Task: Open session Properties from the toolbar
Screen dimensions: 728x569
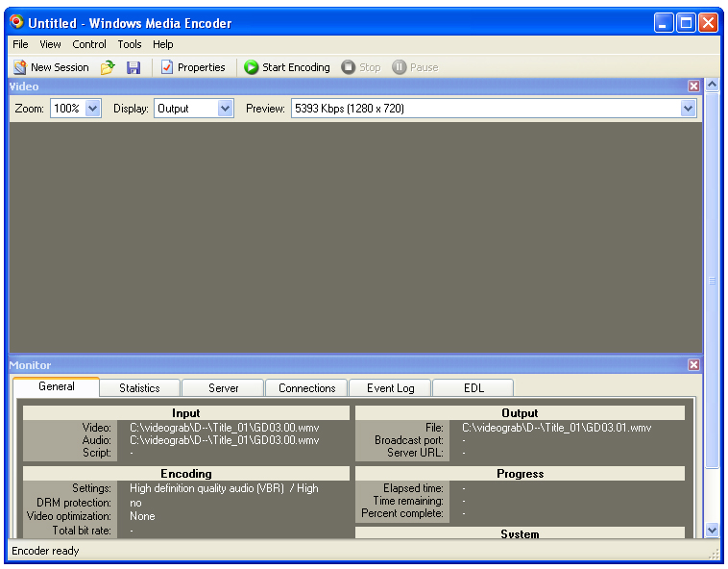Action: (193, 67)
